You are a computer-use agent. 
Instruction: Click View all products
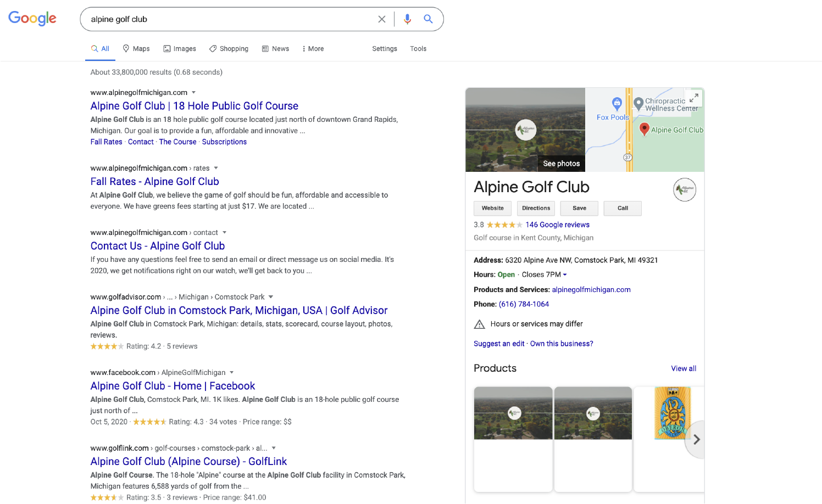(684, 368)
